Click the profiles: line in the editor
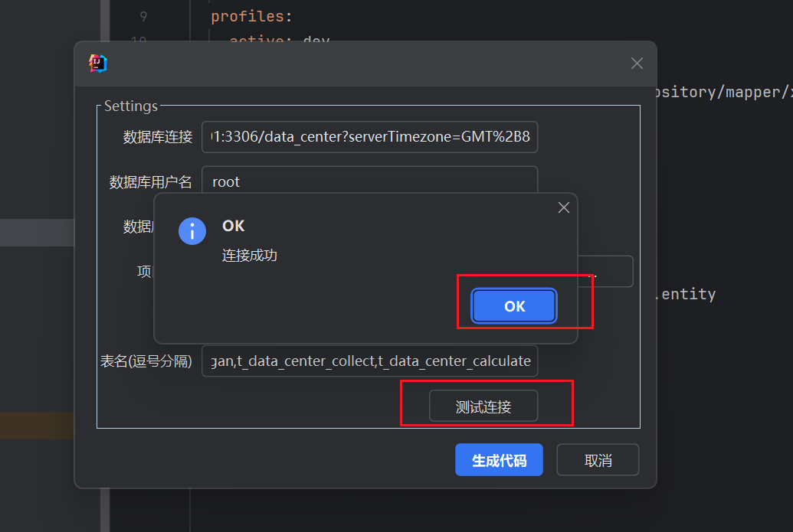This screenshot has height=532, width=793. click(251, 16)
